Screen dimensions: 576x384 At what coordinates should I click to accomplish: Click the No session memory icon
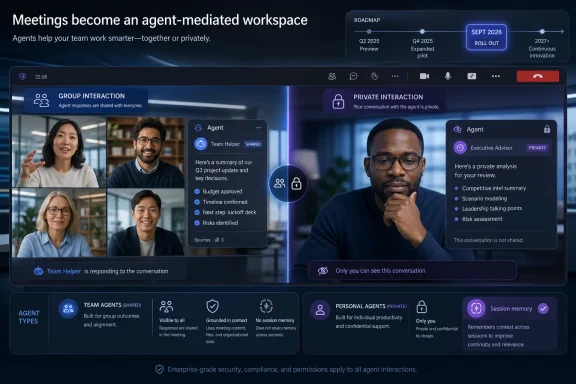pyautogui.click(x=266, y=306)
